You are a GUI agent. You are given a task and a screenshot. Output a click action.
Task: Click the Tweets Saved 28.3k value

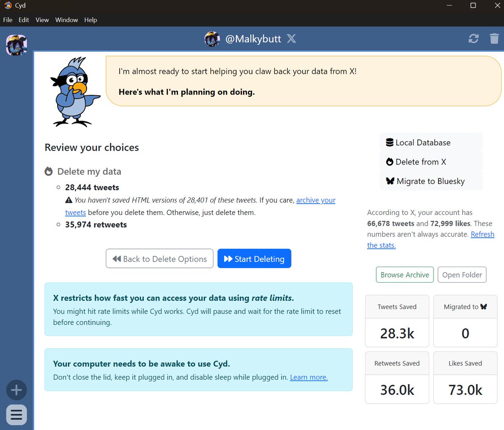pyautogui.click(x=397, y=333)
